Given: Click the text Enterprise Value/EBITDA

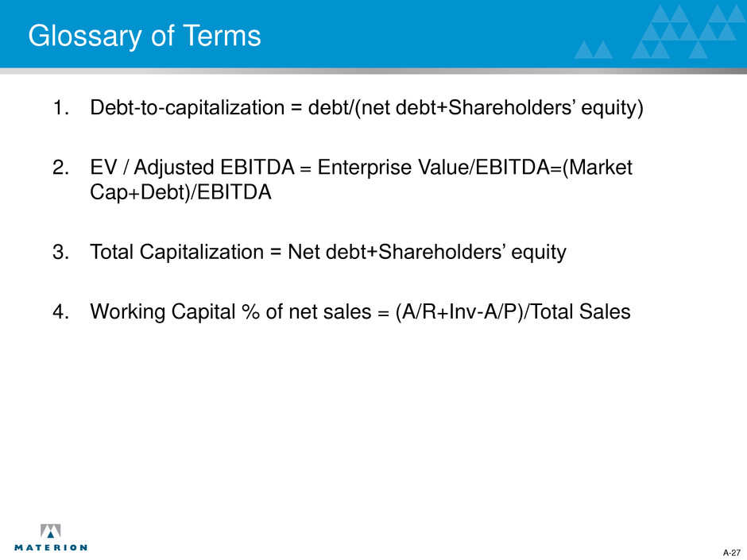Looking at the screenshot, I should click(x=434, y=168).
